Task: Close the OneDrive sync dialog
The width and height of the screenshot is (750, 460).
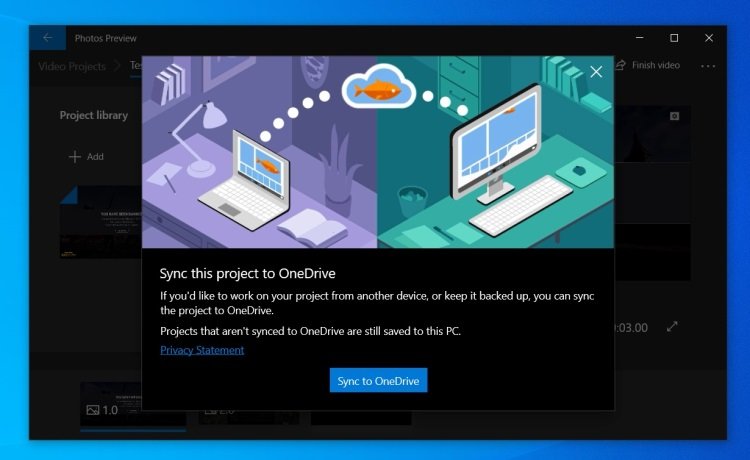Action: tap(596, 72)
